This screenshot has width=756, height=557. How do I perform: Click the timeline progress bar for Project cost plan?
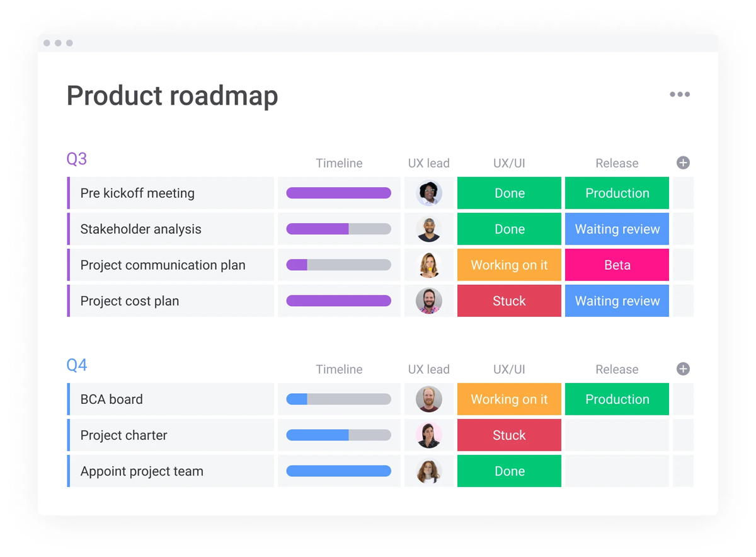[339, 301]
